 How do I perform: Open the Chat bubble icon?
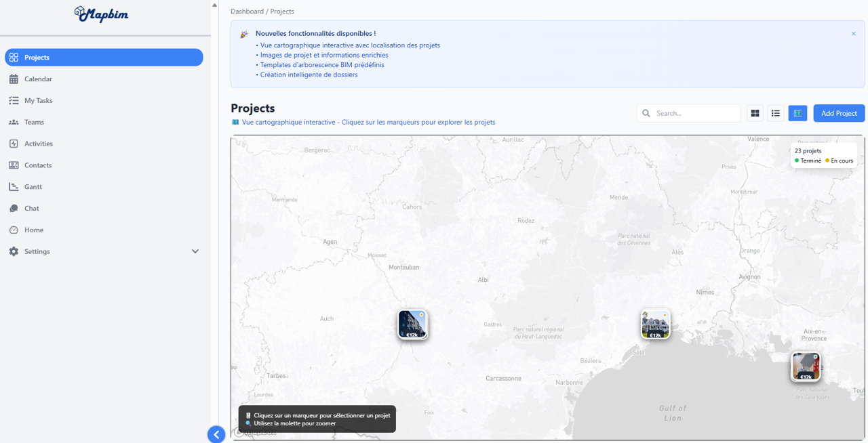click(14, 209)
